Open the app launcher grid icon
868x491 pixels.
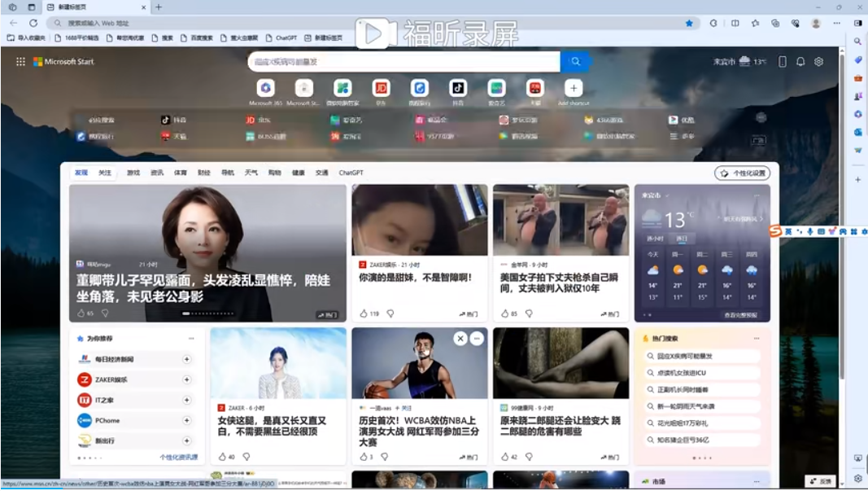tap(21, 62)
